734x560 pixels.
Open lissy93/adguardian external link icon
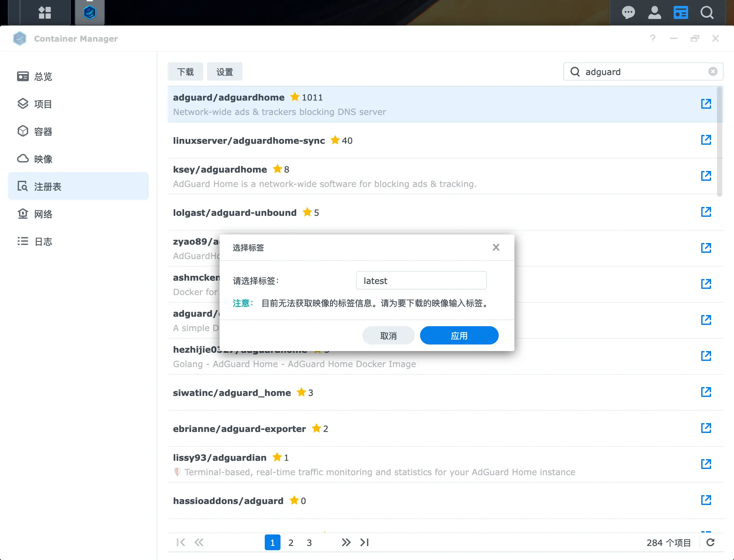pyautogui.click(x=706, y=464)
